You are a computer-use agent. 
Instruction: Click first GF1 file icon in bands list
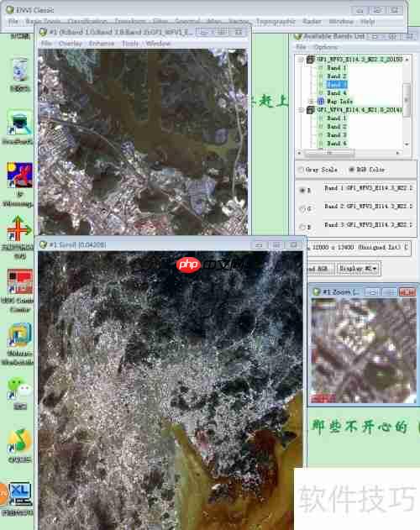tap(311, 60)
